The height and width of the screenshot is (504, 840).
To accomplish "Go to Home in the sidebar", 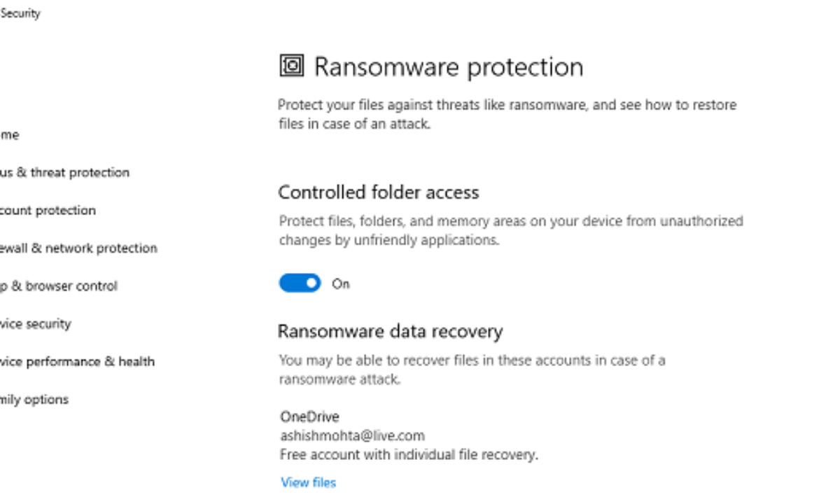I will pyautogui.click(x=10, y=134).
